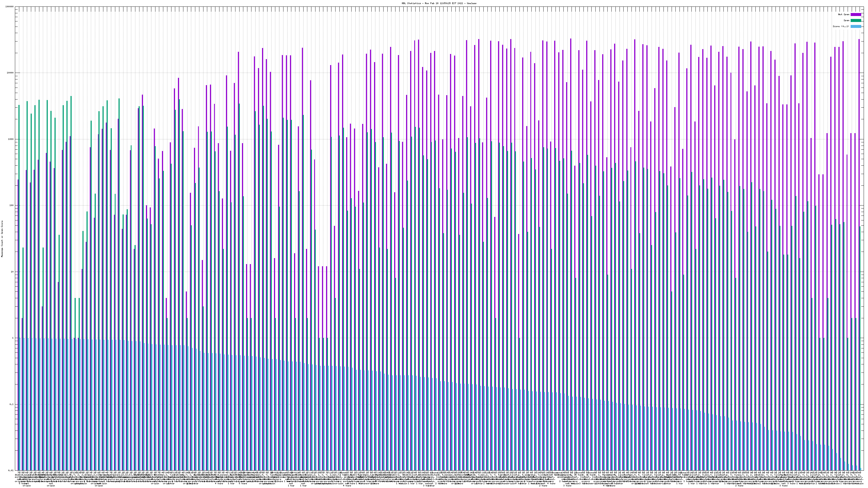Click the RBL Statistics chart title

coord(439,3)
